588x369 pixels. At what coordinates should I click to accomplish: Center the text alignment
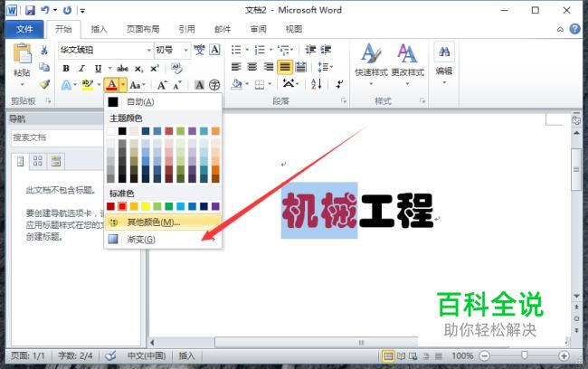[252, 67]
